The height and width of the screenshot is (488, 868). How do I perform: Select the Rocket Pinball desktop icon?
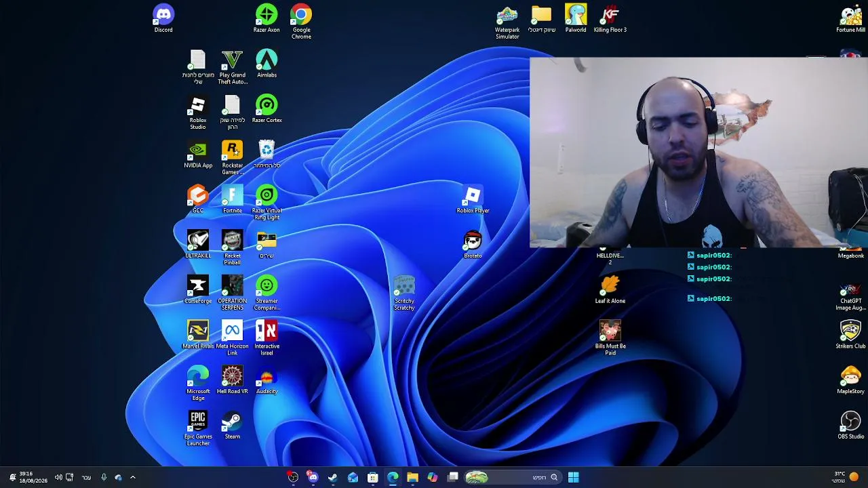pos(232,248)
